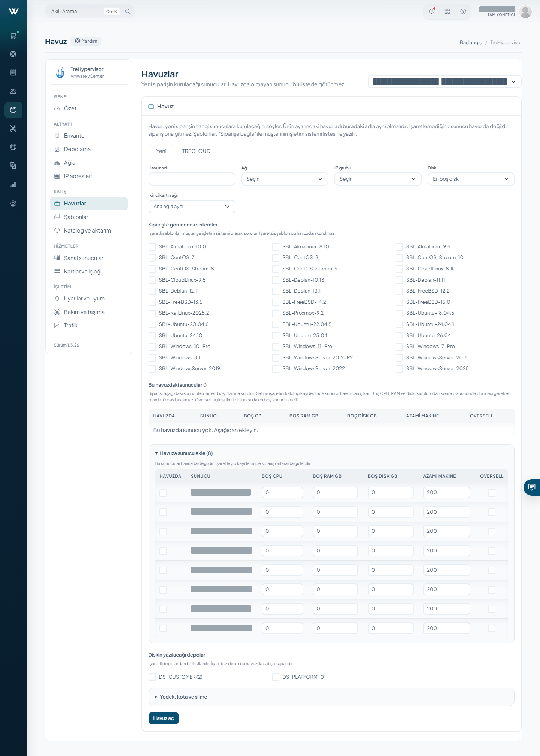540x756 pixels.
Task: Tick the DS_PLATFORM_01 datastore checkbox
Action: click(276, 677)
